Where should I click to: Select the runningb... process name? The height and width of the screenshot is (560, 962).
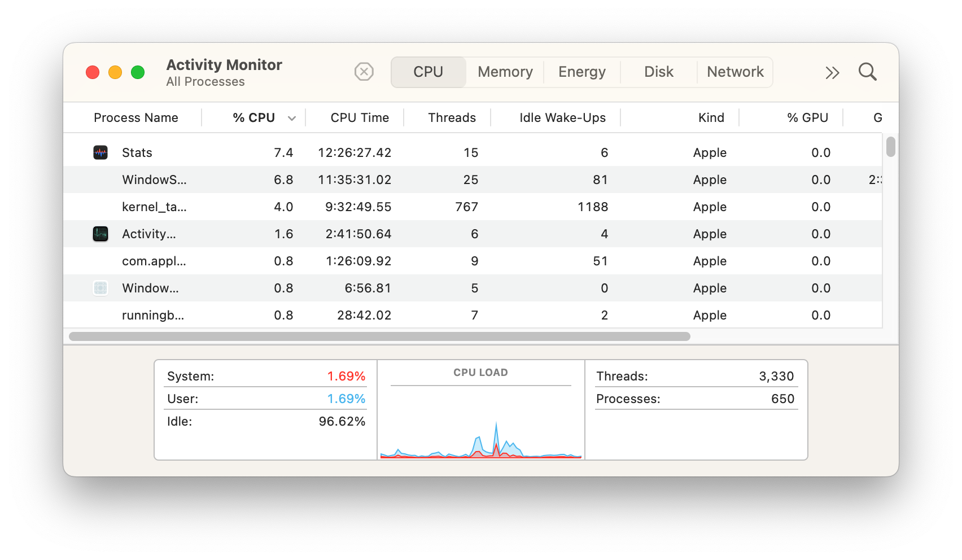pyautogui.click(x=153, y=315)
